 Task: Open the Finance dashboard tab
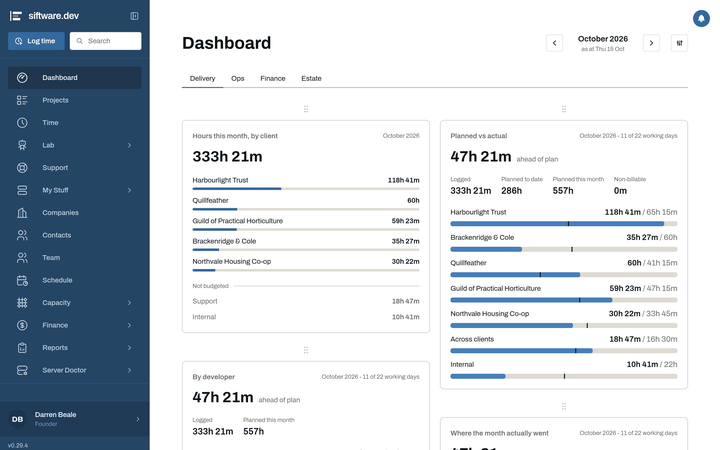pos(273,79)
